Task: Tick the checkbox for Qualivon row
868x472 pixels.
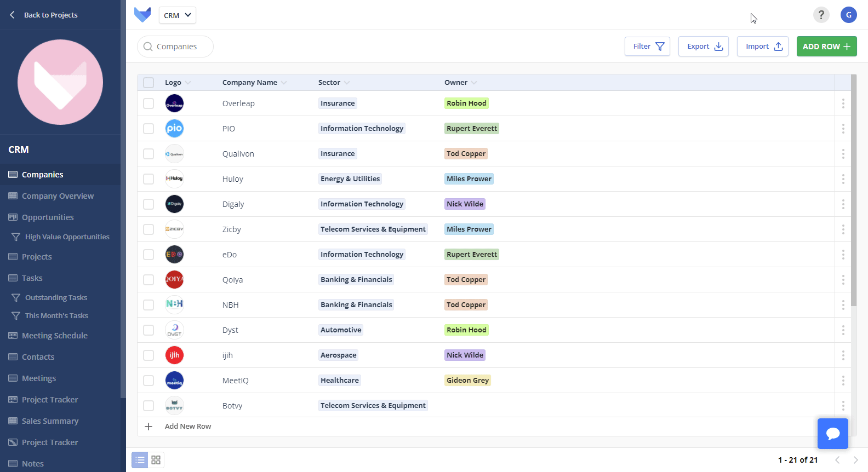Action: coord(149,154)
